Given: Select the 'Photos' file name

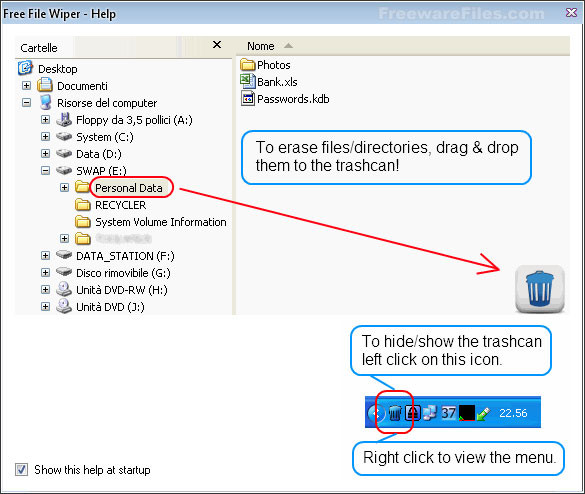Looking at the screenshot, I should tap(273, 65).
